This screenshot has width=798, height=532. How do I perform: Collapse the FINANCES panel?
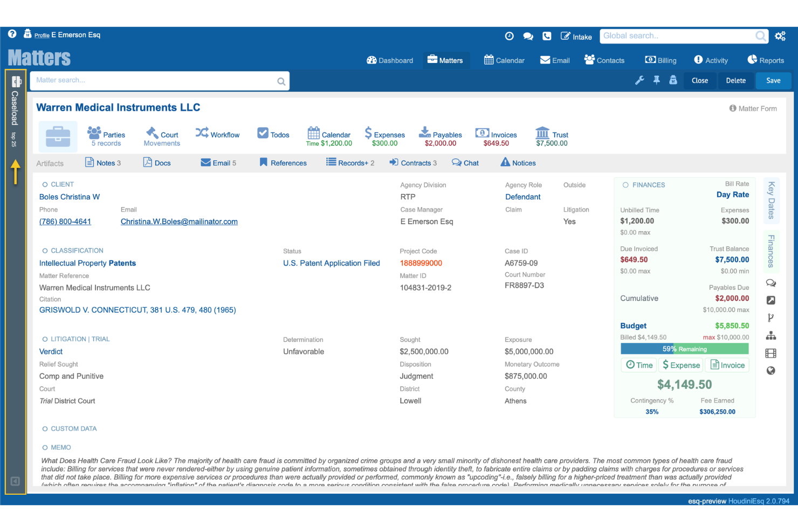[x=625, y=185]
